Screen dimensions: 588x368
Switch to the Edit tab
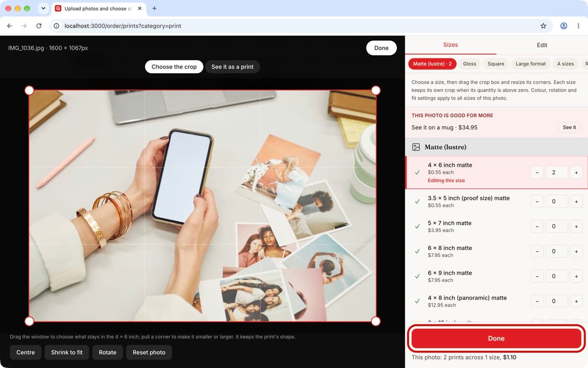pyautogui.click(x=542, y=45)
